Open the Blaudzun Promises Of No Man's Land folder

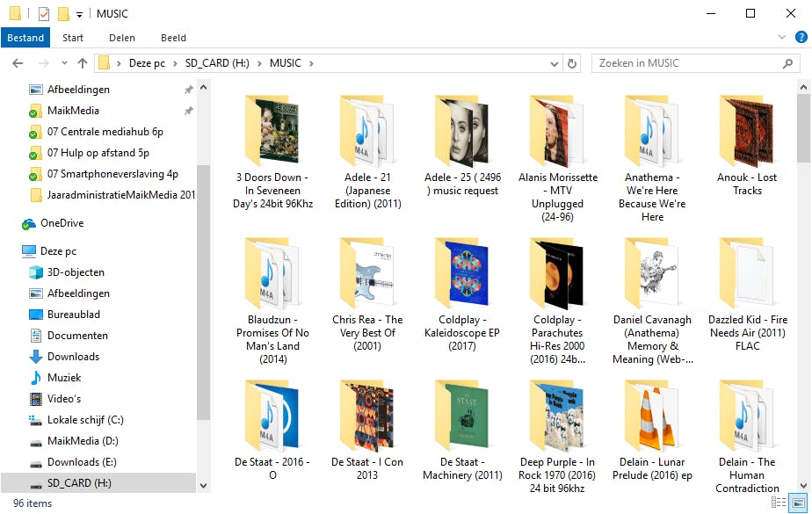(272, 300)
